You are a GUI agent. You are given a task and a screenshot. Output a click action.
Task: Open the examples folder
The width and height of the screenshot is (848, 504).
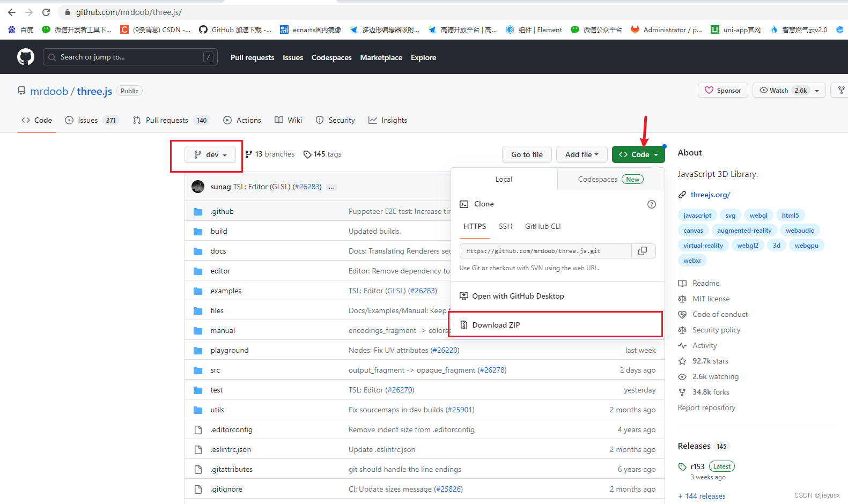pos(226,291)
